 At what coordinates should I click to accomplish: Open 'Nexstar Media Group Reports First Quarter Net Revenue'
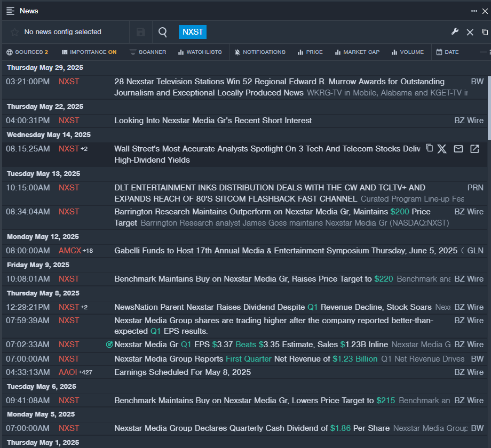tap(246, 358)
